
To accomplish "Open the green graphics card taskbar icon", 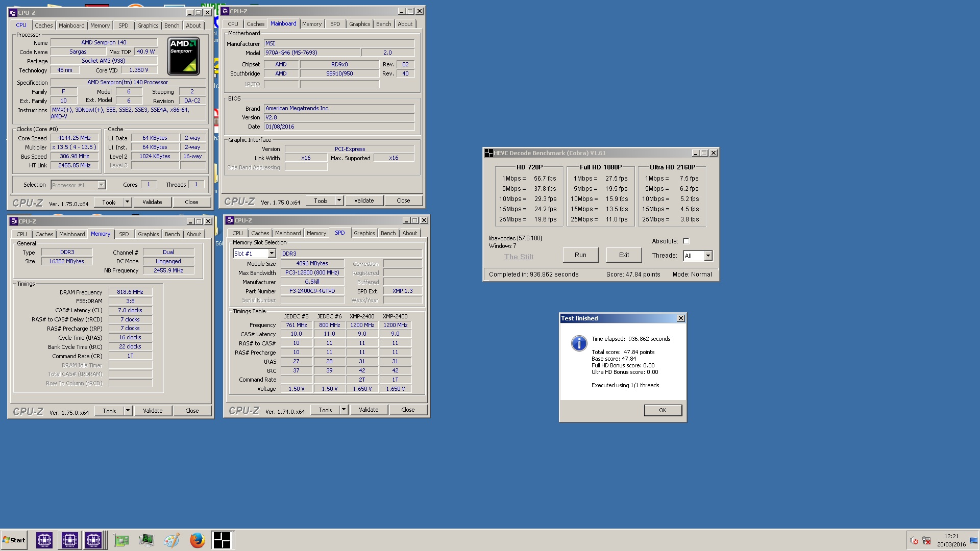I will pos(121,540).
